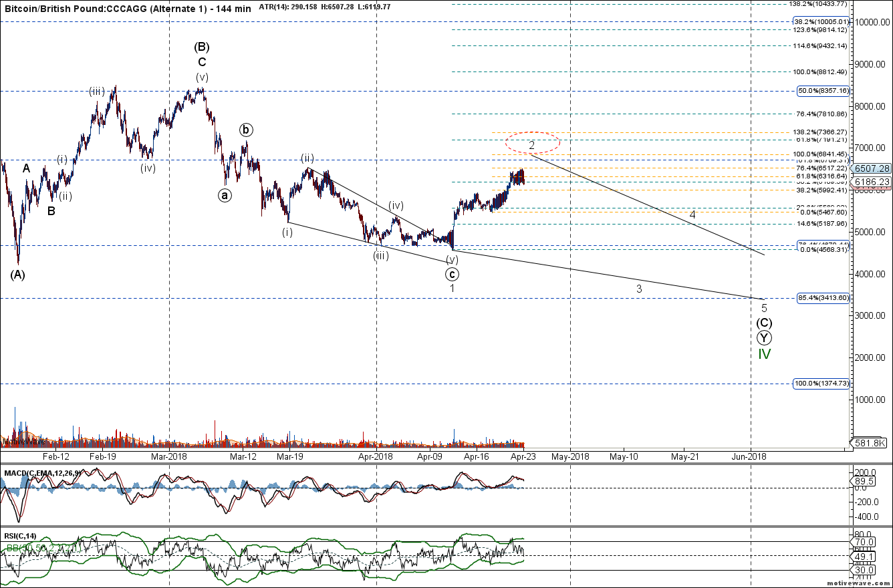Click the 100.0%(1374.73) retracement label
Screen dimensions: 893x588
[x=821, y=384]
